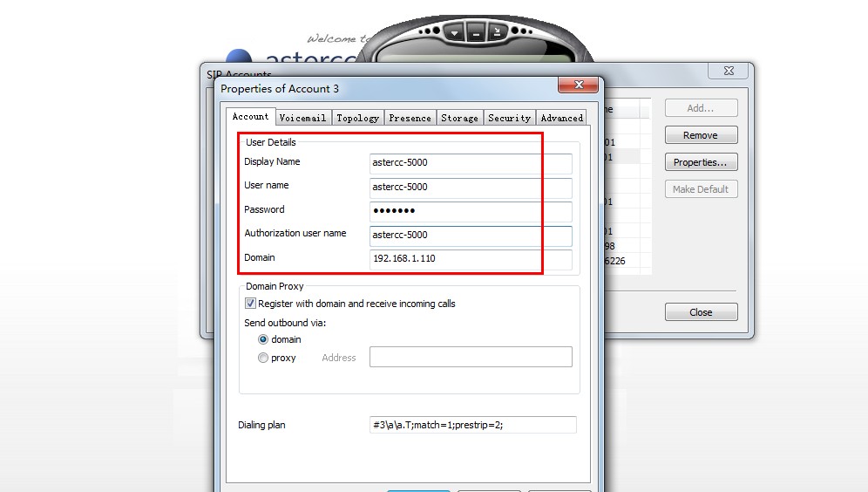Close SIP Accounts window with X icon

(728, 71)
